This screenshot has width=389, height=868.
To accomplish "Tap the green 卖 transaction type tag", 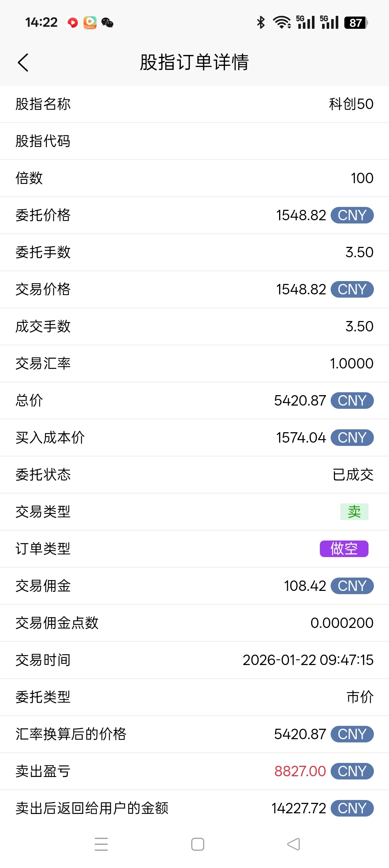I will [354, 512].
